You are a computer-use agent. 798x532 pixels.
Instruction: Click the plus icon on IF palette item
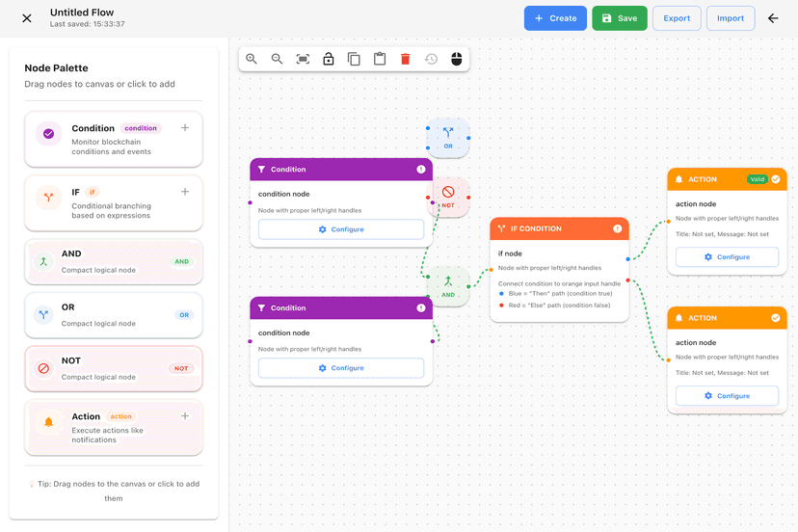[x=185, y=192]
